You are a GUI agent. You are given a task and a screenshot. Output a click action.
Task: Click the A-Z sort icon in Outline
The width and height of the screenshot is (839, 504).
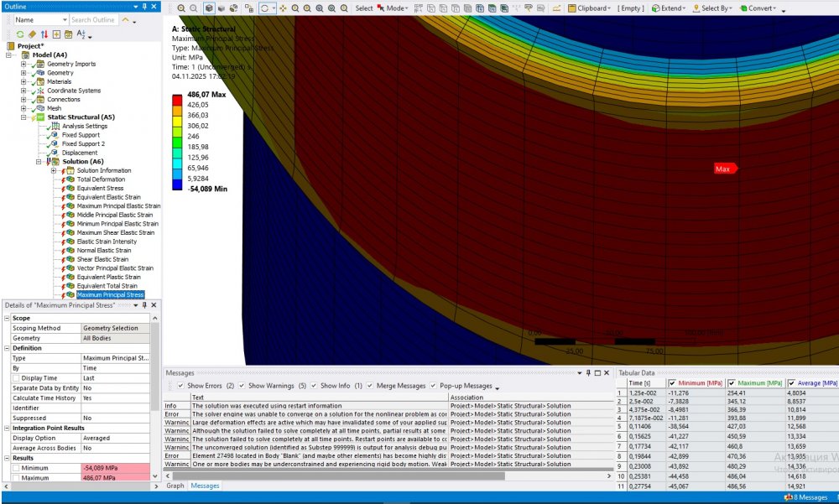81,34
